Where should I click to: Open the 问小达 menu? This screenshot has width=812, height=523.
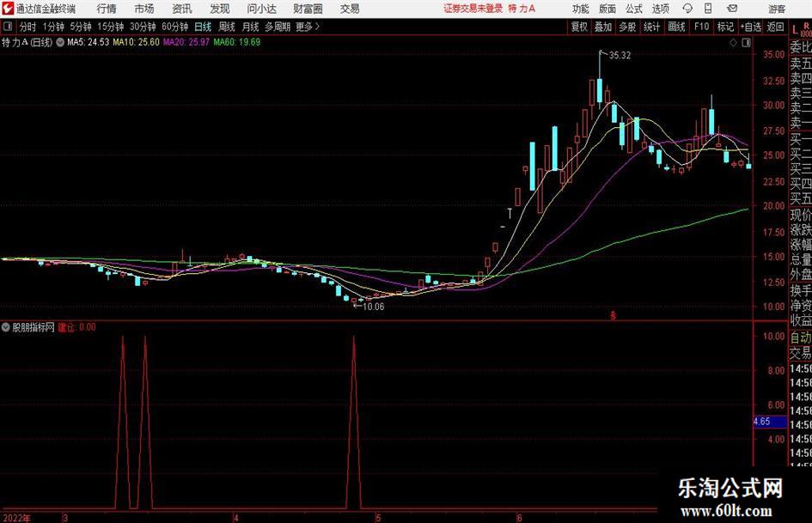[x=261, y=9]
